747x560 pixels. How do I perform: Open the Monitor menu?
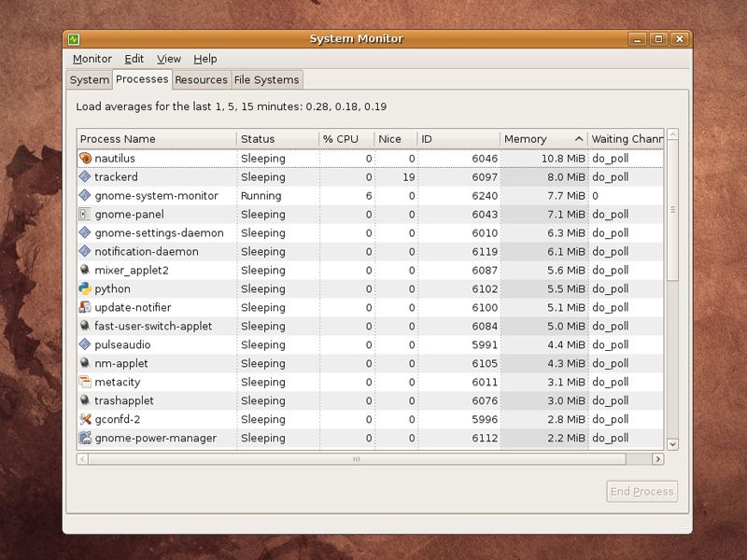[91, 59]
